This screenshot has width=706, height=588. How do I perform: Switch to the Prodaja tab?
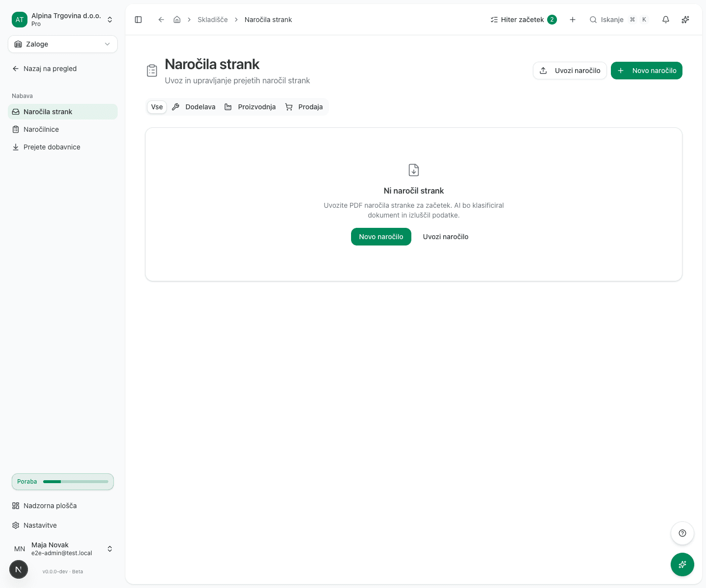click(x=304, y=107)
